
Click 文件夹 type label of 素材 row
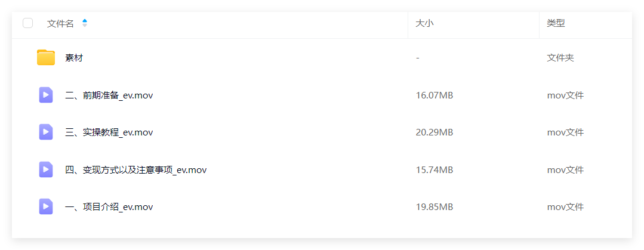click(560, 58)
